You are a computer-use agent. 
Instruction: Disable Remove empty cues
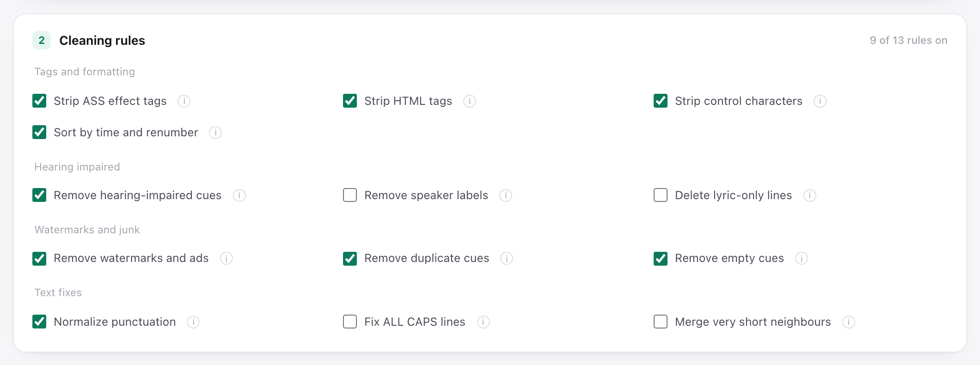coord(661,259)
